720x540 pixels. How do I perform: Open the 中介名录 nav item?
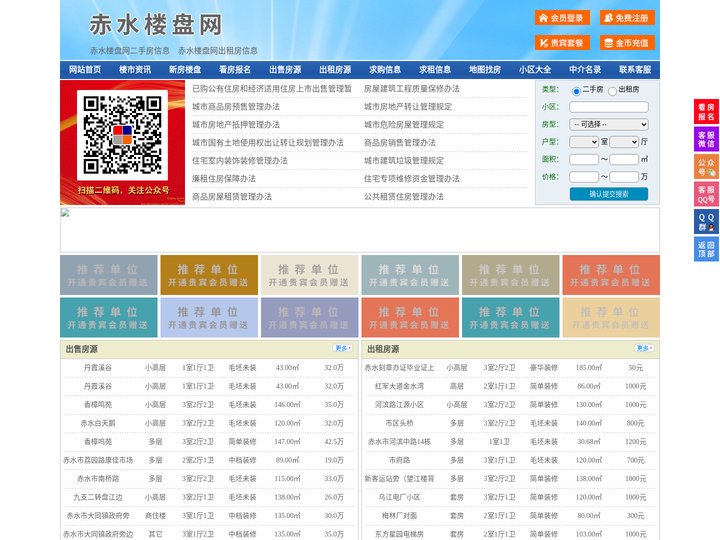click(x=585, y=70)
